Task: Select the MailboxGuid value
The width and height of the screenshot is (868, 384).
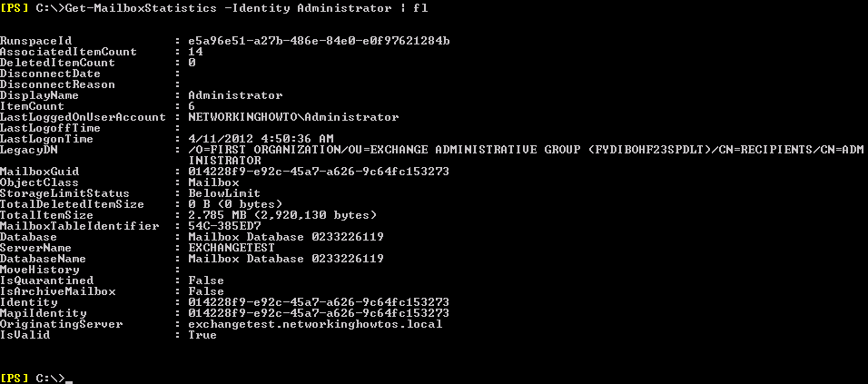Action: click(x=319, y=172)
